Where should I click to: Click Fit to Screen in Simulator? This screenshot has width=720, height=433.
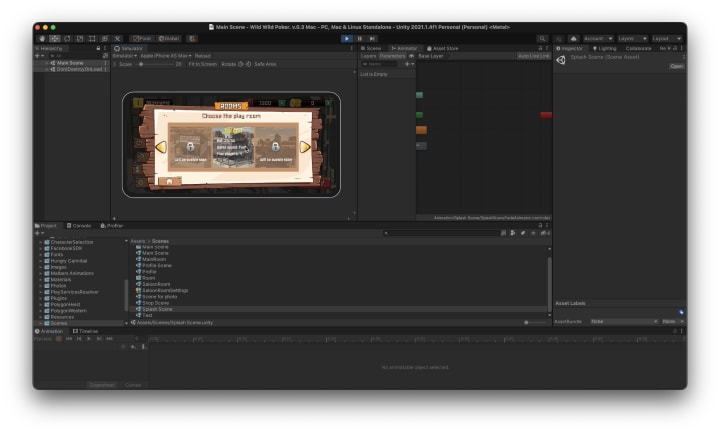tap(202, 64)
